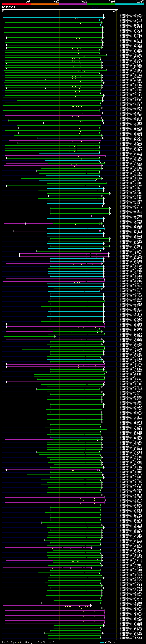
Task: Select hit label UniRef100_A9S1L9
Action: click(131, 70)
